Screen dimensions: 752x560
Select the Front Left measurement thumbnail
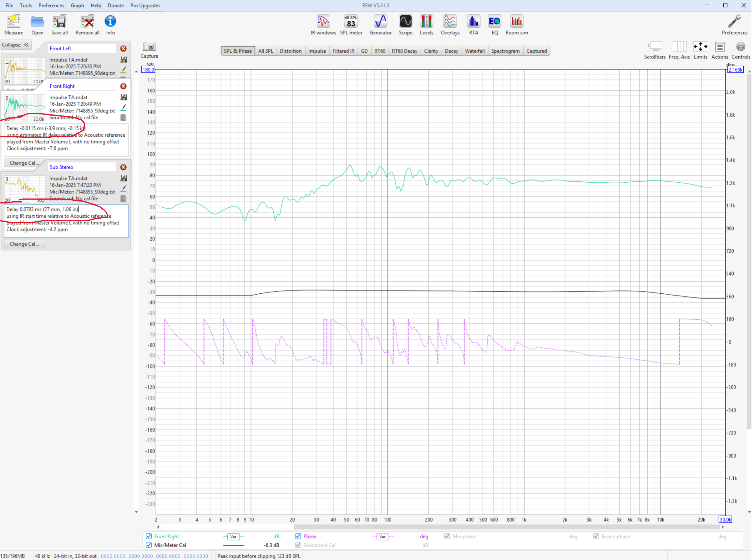coord(24,70)
